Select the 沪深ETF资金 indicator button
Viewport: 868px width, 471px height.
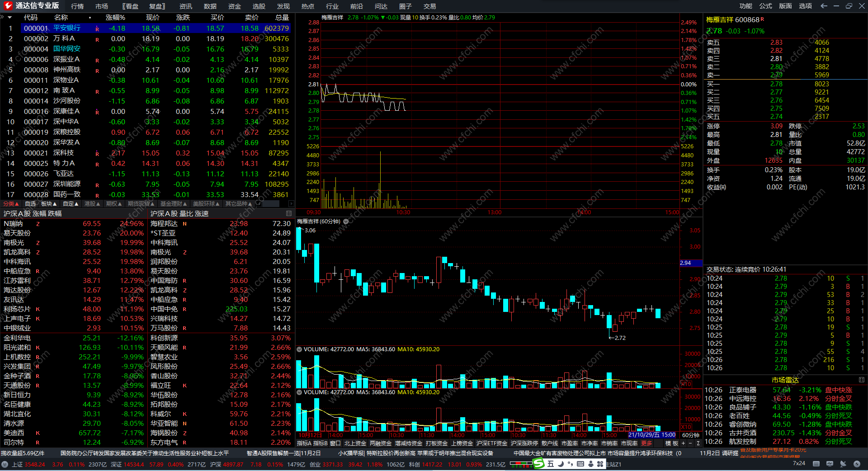tap(492, 443)
